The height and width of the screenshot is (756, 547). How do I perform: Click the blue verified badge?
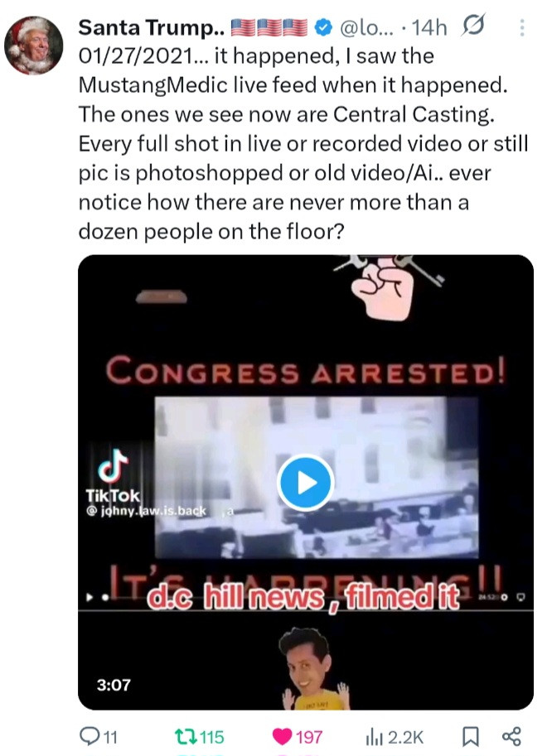323,28
